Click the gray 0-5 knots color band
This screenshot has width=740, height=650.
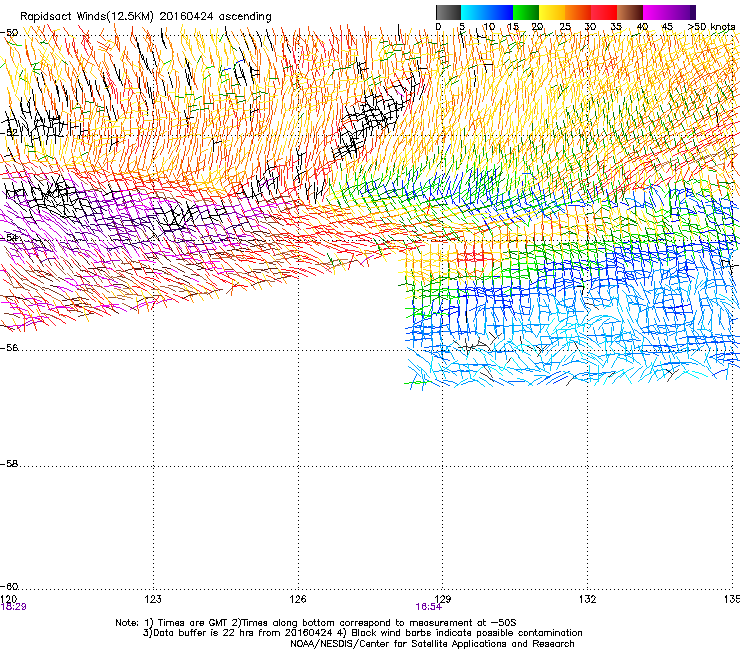(448, 12)
